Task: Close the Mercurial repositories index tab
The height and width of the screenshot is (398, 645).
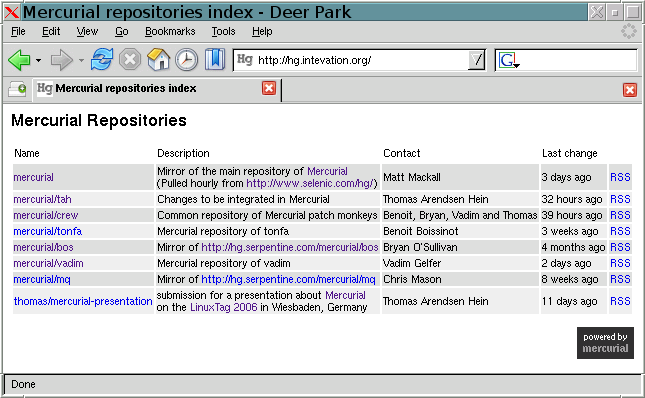Action: pyautogui.click(x=269, y=88)
